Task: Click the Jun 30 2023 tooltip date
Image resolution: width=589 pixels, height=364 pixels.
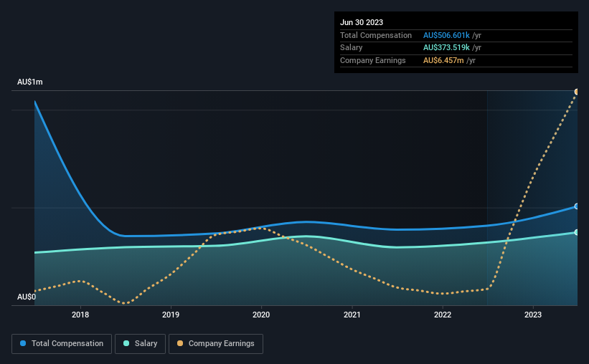Action: coord(362,22)
